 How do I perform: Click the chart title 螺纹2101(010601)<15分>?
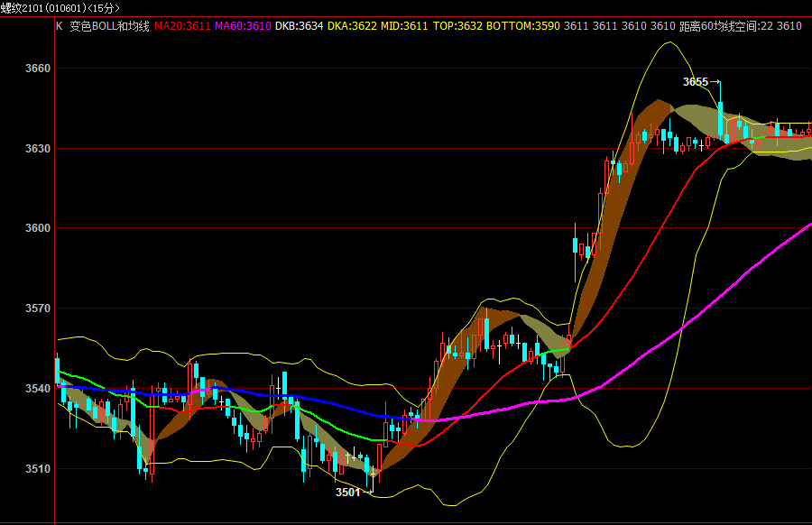[x=60, y=8]
